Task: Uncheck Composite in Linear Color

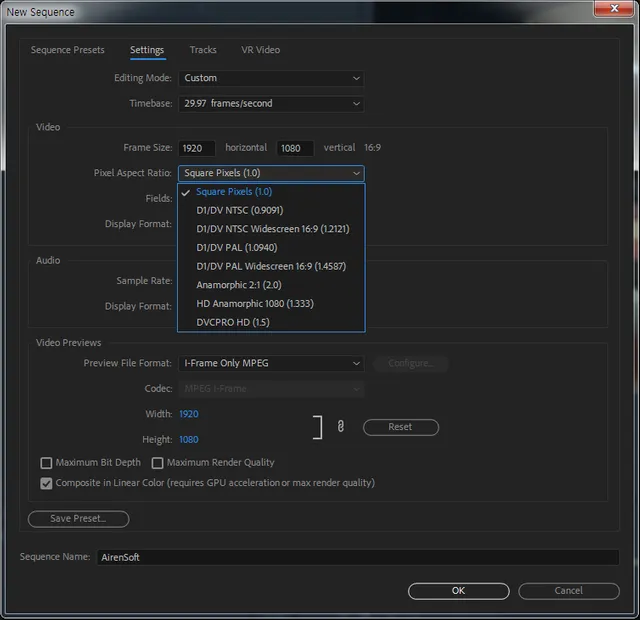Action: pyautogui.click(x=46, y=483)
